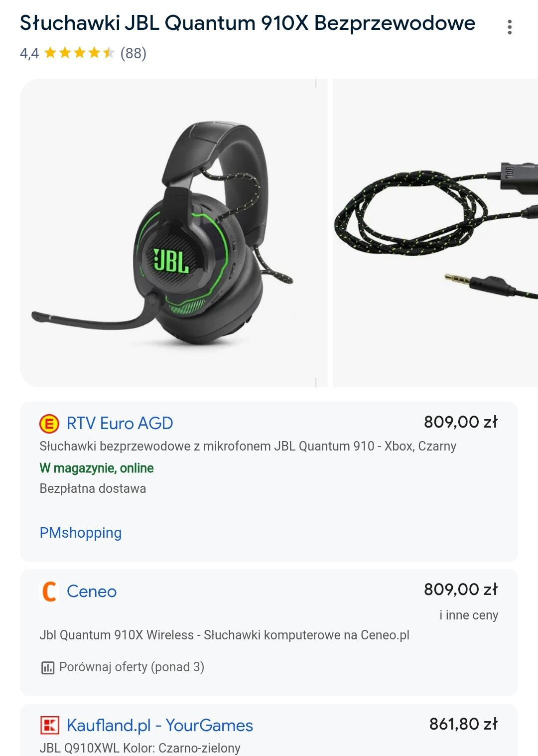Screen dimensions: 538x756
Task: Tap the 809,00 zł RTV Euro price
Action: click(x=461, y=422)
